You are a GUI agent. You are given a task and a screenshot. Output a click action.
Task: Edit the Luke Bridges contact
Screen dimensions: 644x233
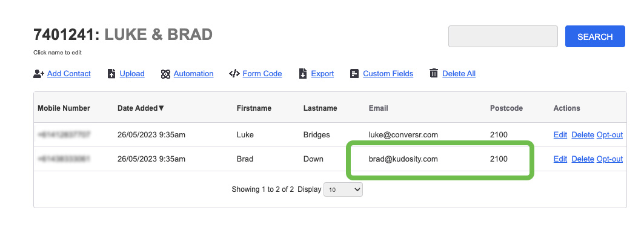(x=560, y=134)
